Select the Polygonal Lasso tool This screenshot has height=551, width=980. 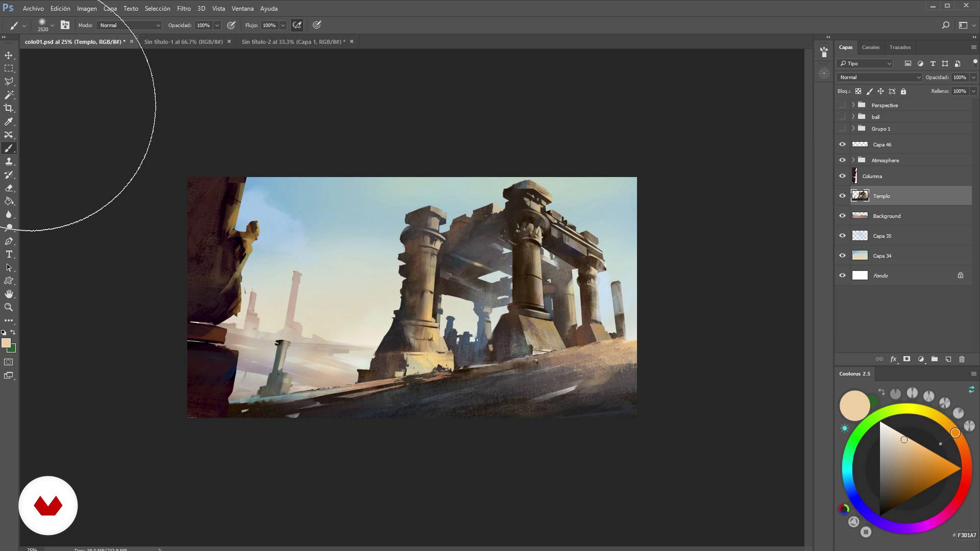pos(9,82)
